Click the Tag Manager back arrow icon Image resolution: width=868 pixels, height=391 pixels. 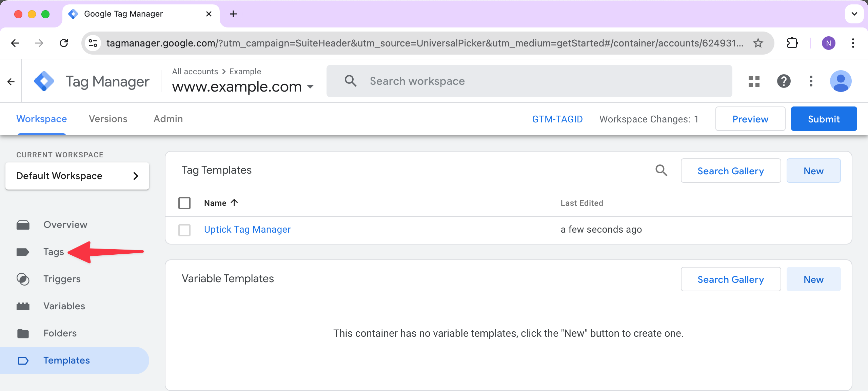[x=11, y=82]
